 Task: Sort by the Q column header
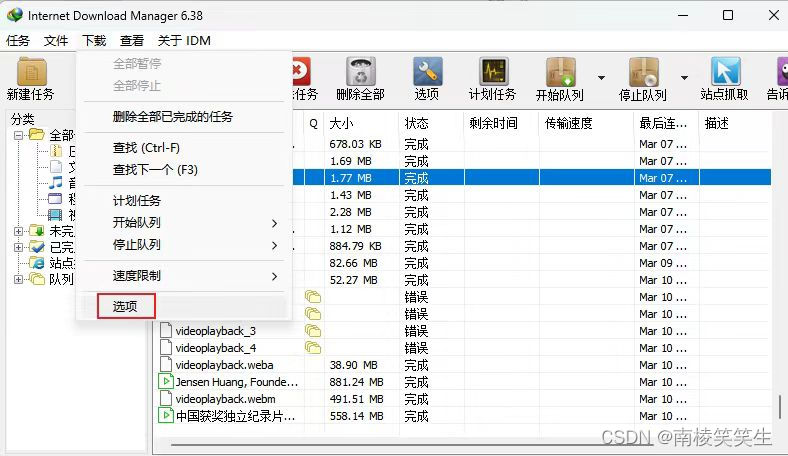[x=314, y=123]
